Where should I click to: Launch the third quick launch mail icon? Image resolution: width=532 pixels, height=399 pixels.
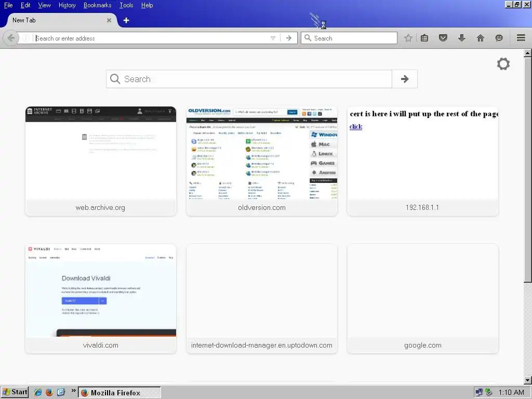[61, 392]
